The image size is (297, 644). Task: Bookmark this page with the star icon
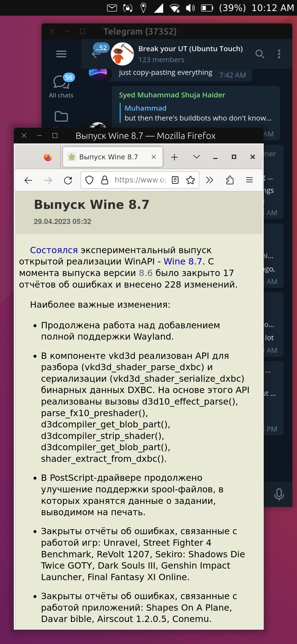click(x=191, y=180)
